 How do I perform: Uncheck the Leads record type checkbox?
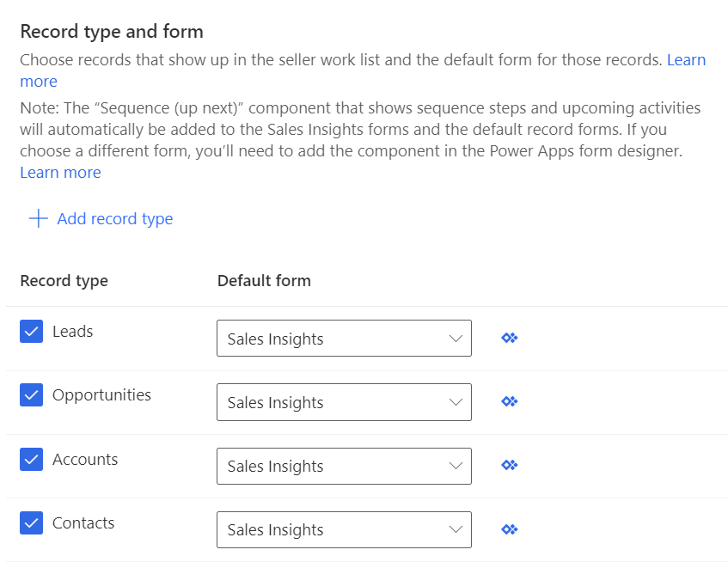32,332
